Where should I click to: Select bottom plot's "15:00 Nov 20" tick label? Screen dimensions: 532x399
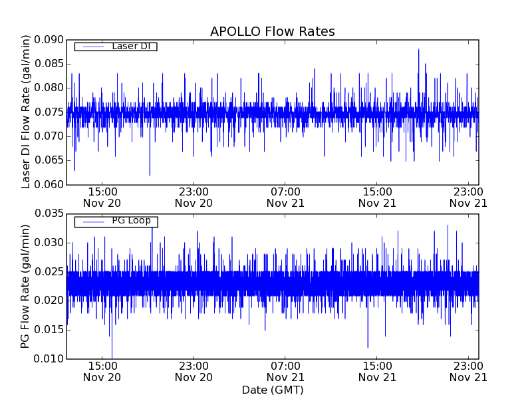tap(102, 371)
